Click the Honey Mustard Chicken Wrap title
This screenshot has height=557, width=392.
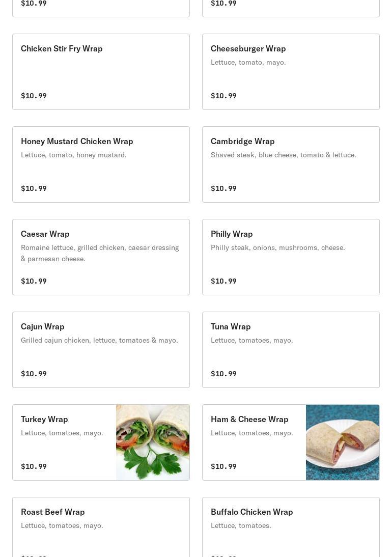point(77,141)
